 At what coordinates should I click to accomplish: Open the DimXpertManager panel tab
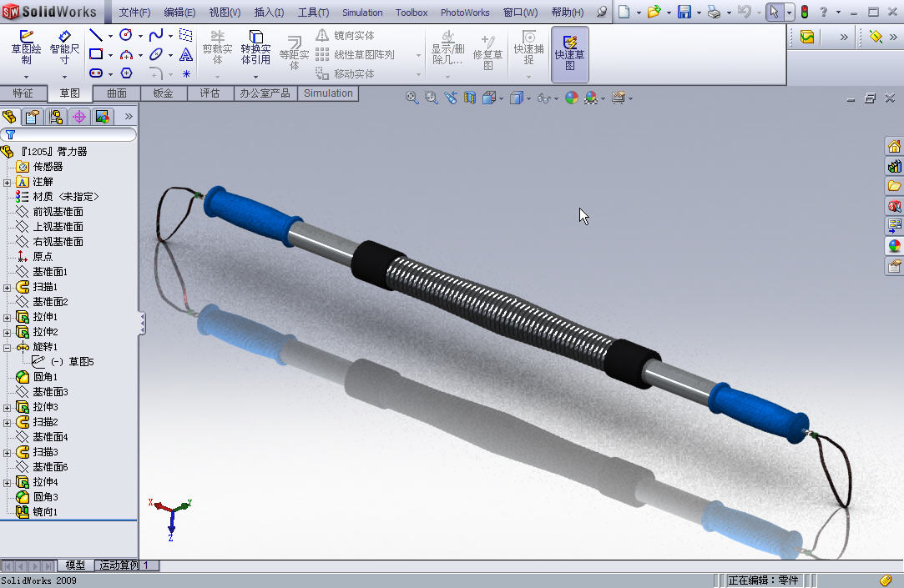[x=79, y=117]
